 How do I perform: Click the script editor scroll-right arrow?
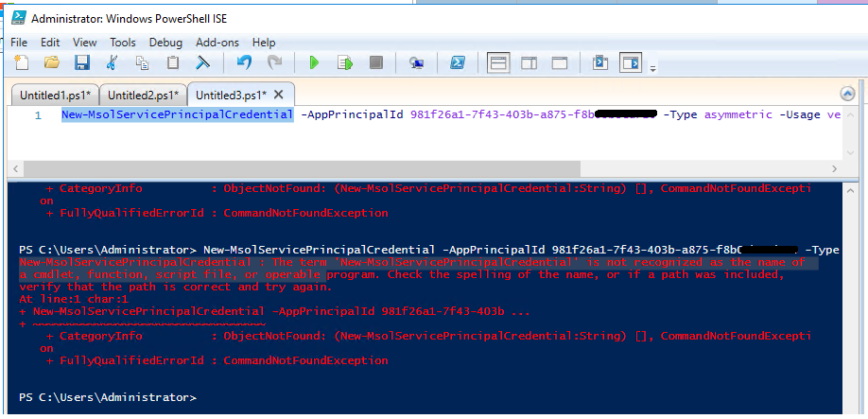(x=834, y=168)
